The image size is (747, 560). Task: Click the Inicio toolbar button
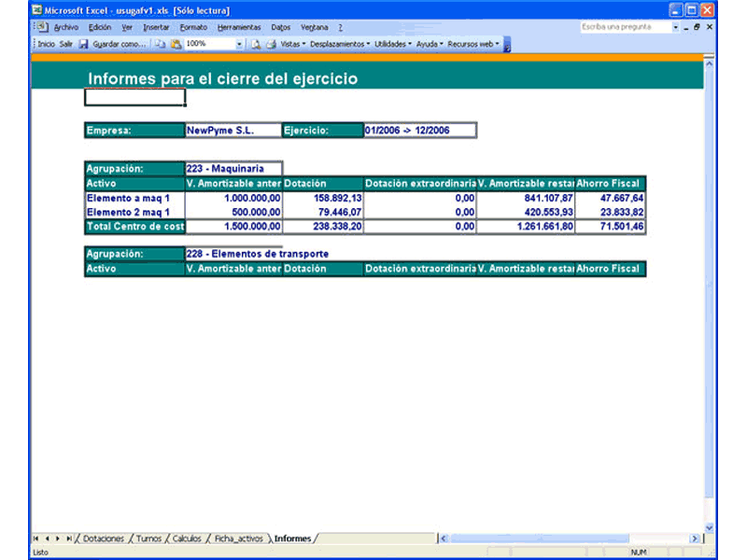[46, 44]
